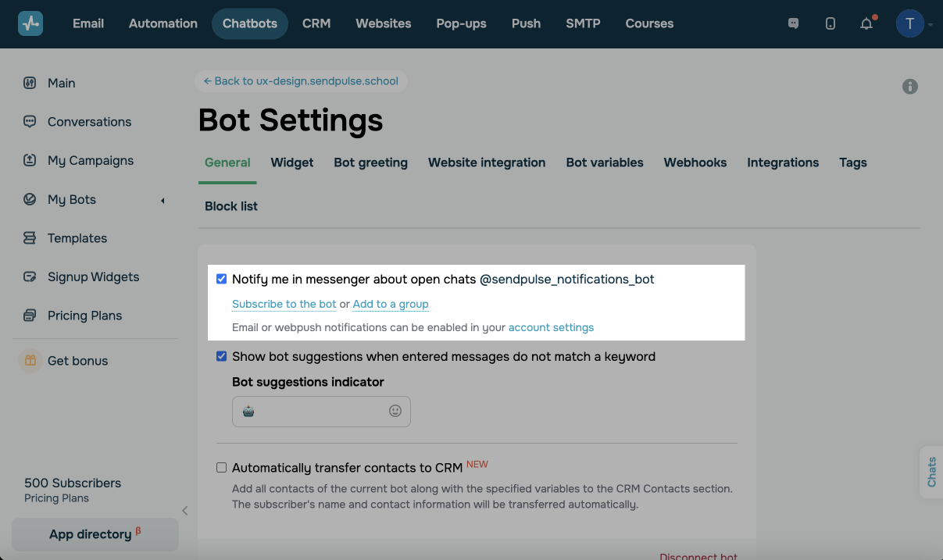The height and width of the screenshot is (560, 943).
Task: Click the info icon beside Bot Settings
Action: [x=910, y=87]
